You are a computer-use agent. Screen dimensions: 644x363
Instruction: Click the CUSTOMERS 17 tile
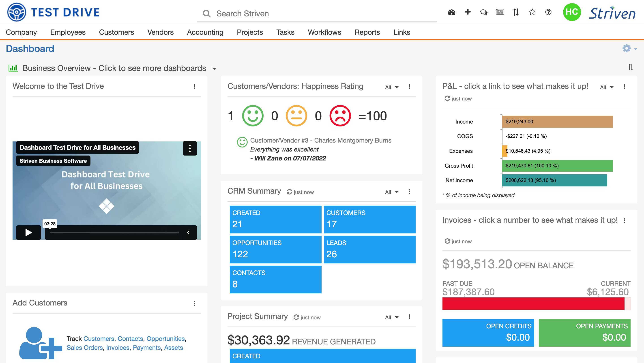369,219
